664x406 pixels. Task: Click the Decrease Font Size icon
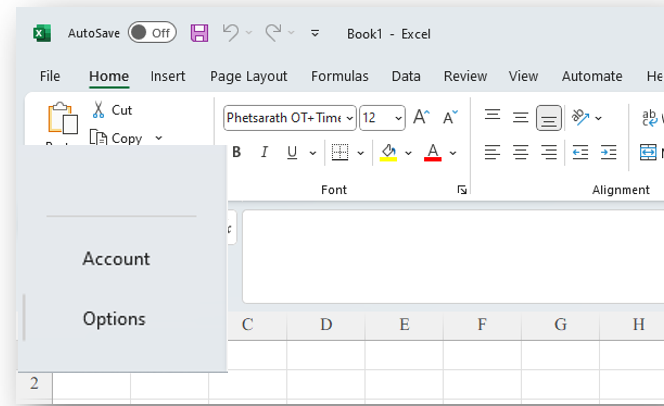click(450, 118)
